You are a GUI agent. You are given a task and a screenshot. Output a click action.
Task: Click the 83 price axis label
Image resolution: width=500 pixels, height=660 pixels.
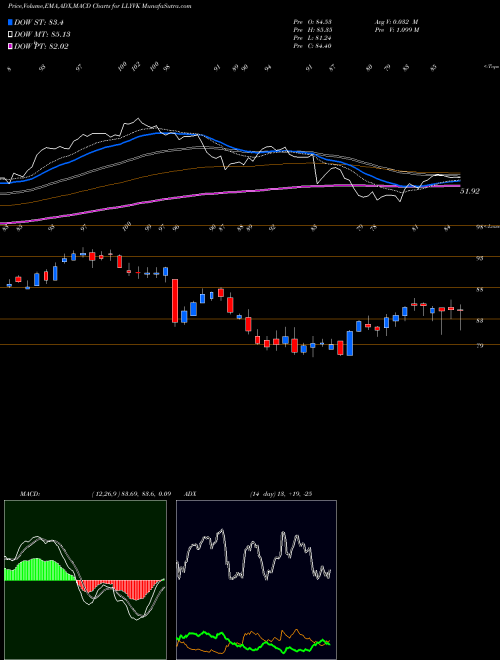click(x=479, y=321)
